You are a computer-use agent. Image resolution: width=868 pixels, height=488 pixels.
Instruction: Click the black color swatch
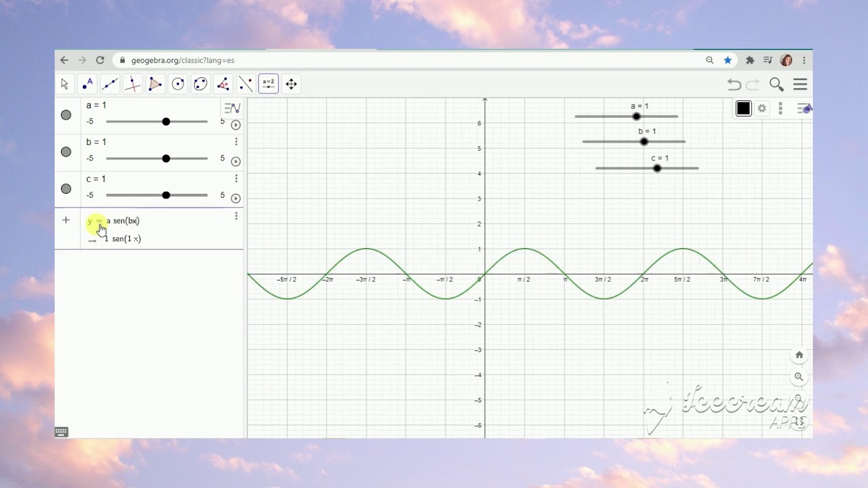[744, 108]
